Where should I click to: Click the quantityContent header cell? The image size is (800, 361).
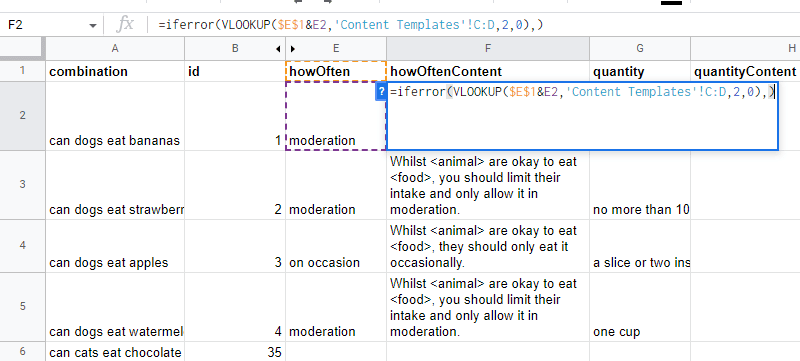pyautogui.click(x=745, y=71)
